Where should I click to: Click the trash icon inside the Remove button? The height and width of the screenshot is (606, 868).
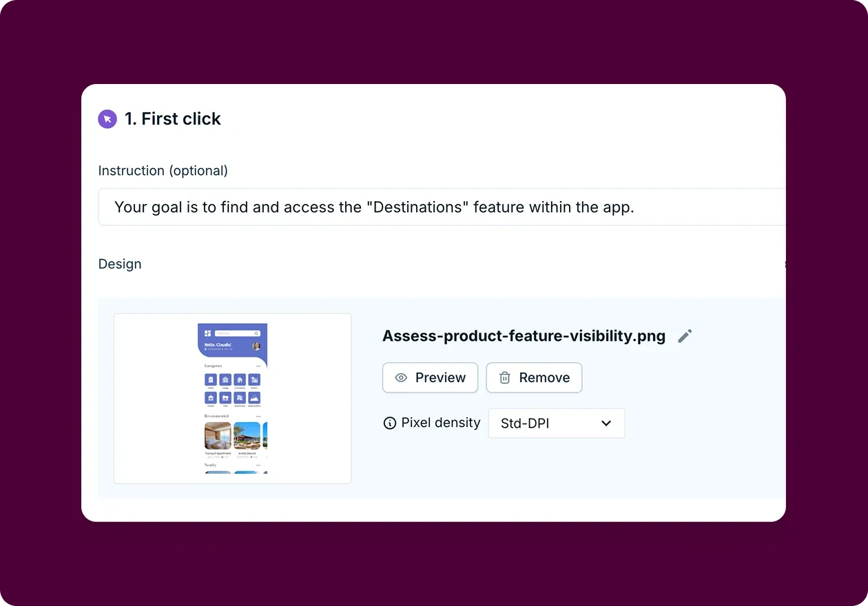coord(505,377)
